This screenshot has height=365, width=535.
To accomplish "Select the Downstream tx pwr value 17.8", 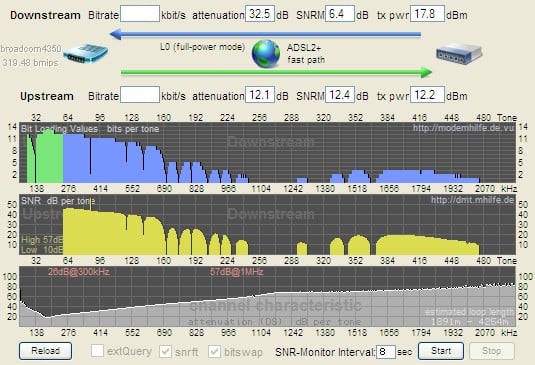I will 428,14.
